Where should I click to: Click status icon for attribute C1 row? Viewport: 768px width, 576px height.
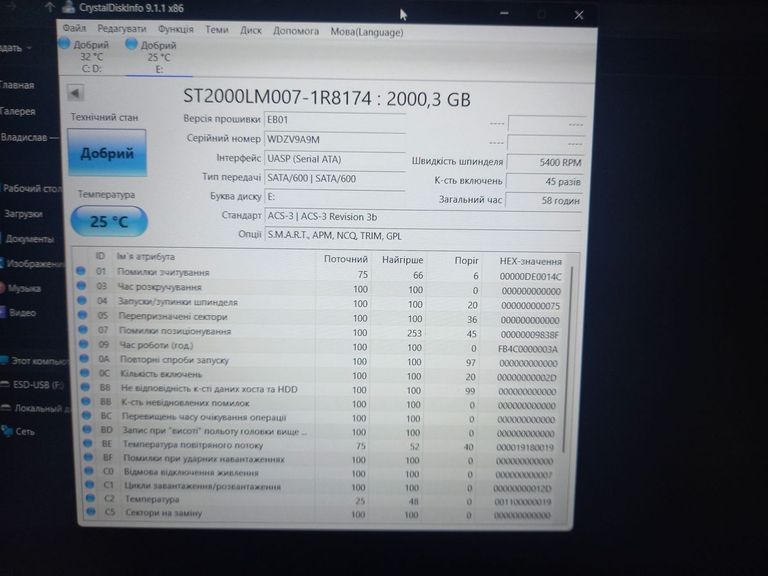[x=90, y=484]
